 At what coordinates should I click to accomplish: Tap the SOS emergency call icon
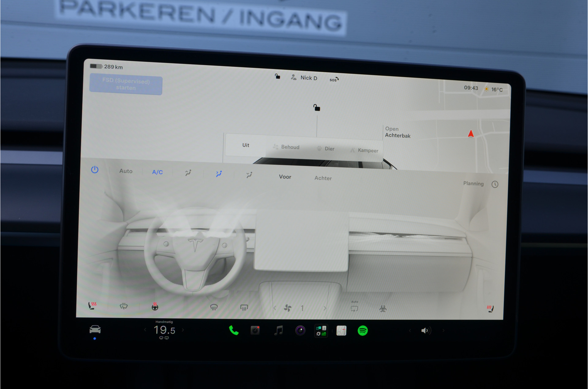click(x=334, y=79)
